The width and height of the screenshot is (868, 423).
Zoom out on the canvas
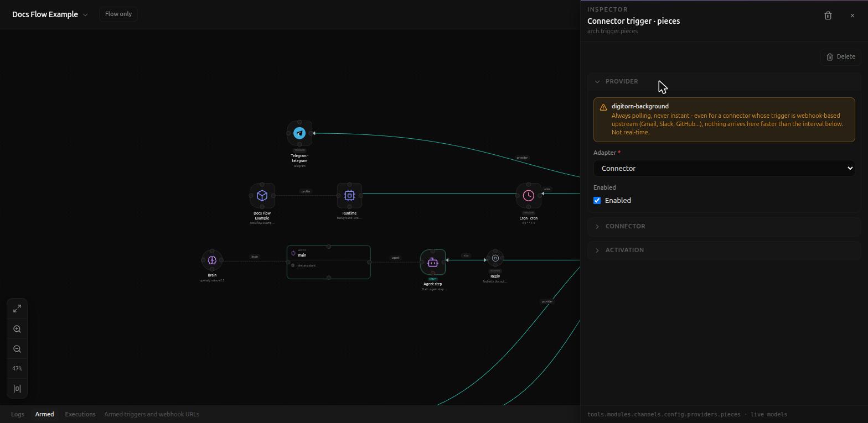17,349
